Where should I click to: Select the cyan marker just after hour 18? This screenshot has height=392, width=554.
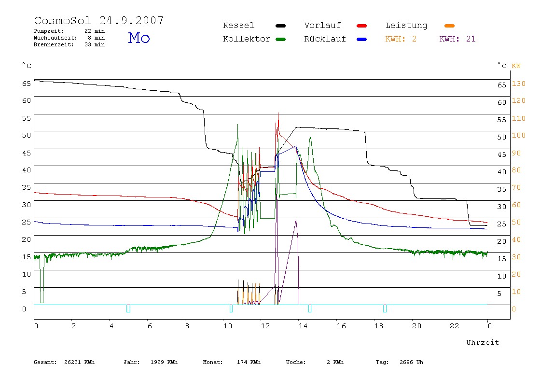385,308
